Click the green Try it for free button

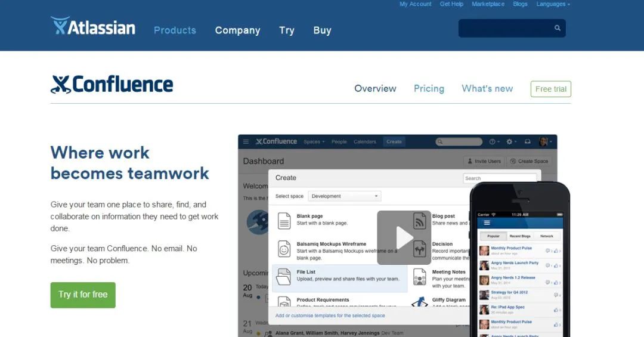click(83, 295)
